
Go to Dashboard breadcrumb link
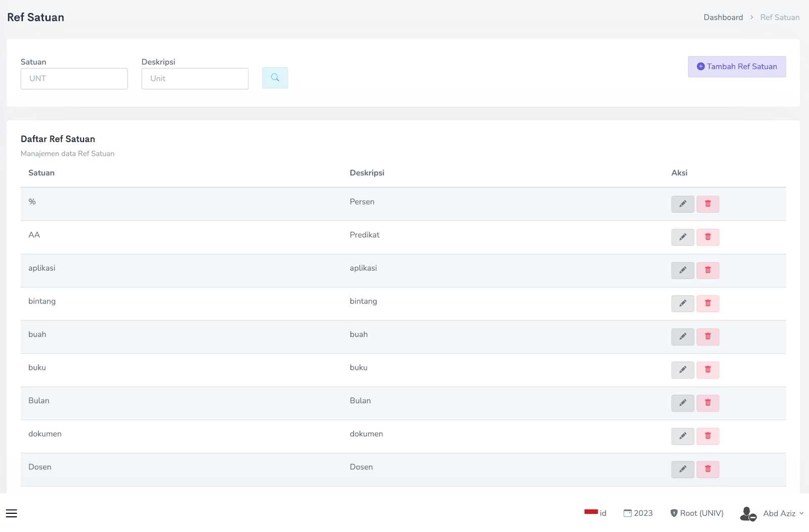723,17
